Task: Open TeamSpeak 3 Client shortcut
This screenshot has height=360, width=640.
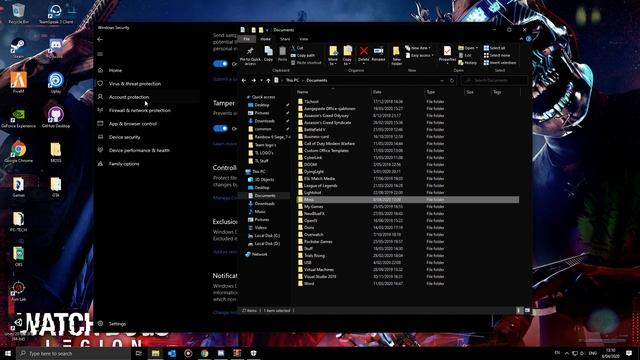Action: (56, 14)
